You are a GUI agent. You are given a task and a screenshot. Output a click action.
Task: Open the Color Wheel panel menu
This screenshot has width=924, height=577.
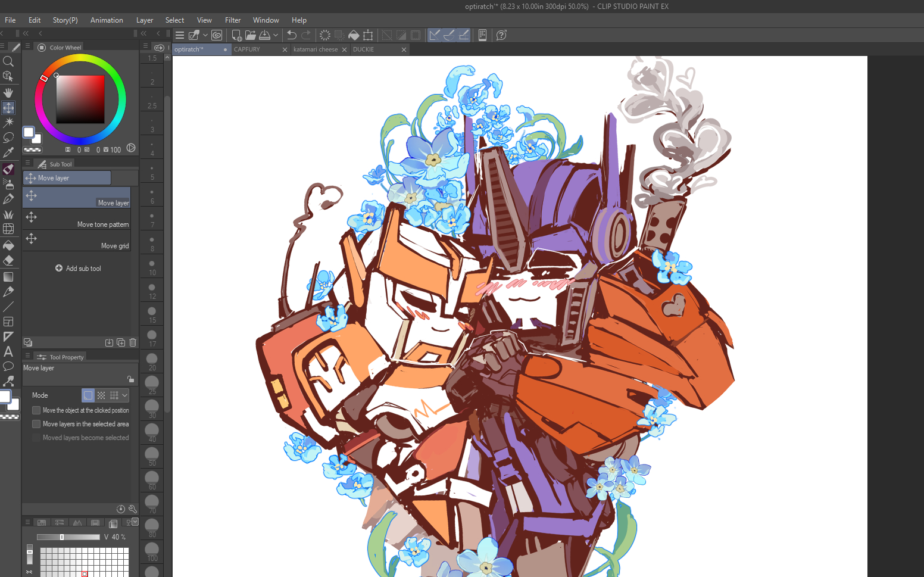click(x=27, y=46)
